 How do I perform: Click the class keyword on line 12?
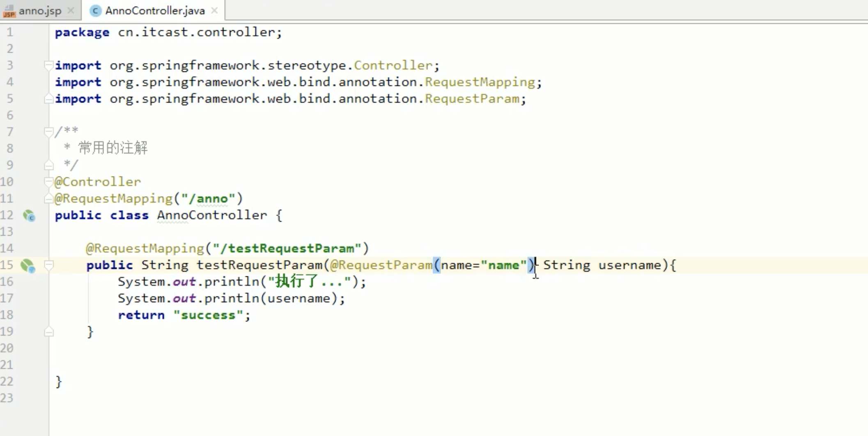[x=129, y=215]
